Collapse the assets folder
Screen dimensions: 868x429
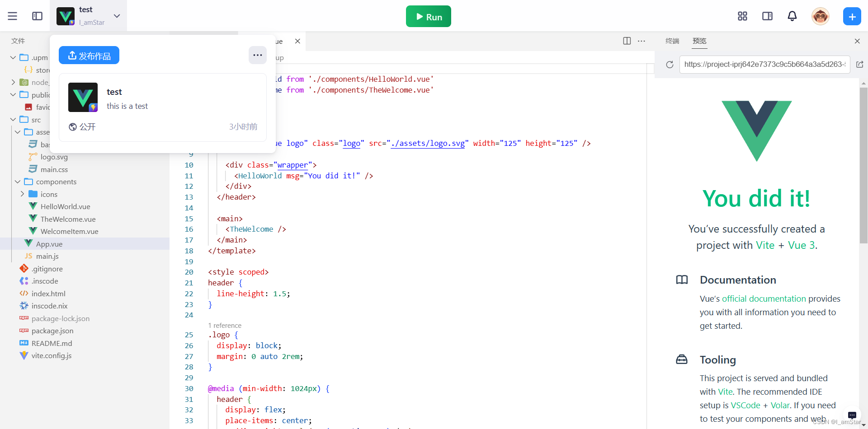(18, 132)
